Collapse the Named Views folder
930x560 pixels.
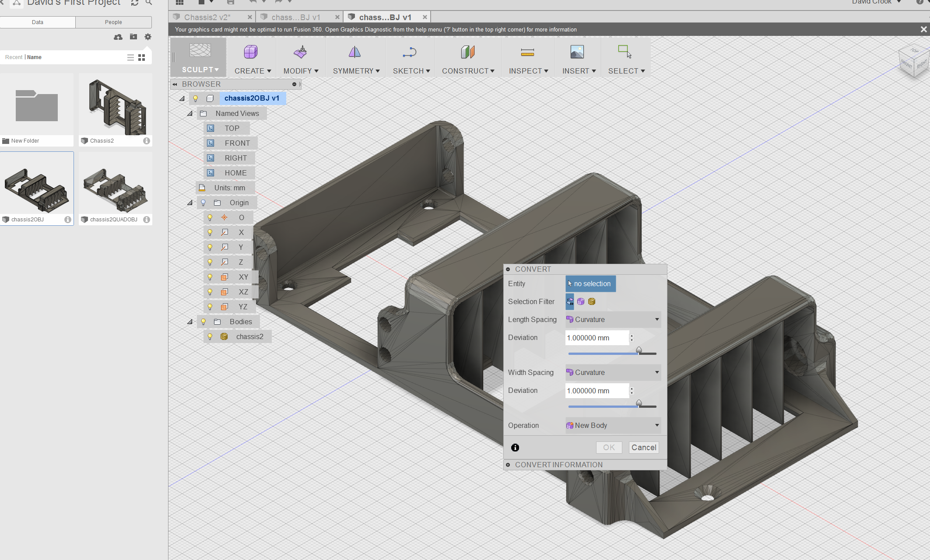click(190, 113)
